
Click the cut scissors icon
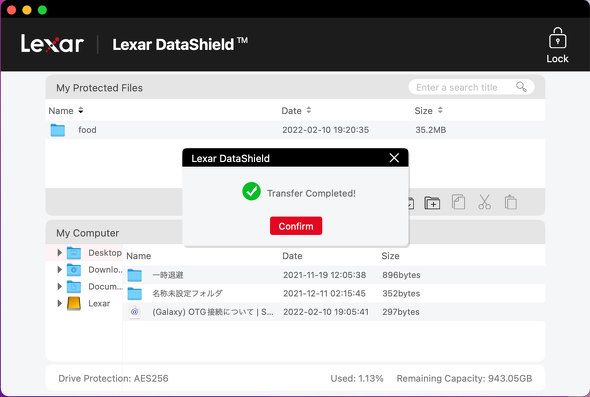pyautogui.click(x=484, y=202)
